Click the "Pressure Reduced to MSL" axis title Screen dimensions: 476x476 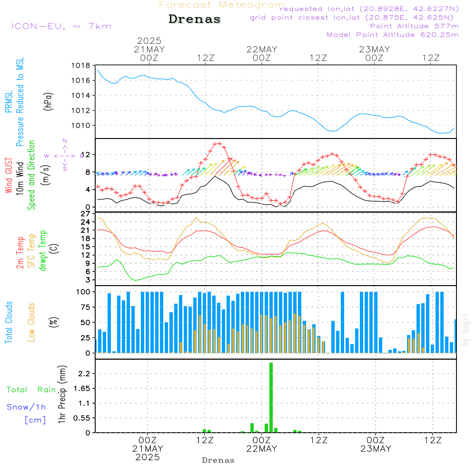point(20,102)
